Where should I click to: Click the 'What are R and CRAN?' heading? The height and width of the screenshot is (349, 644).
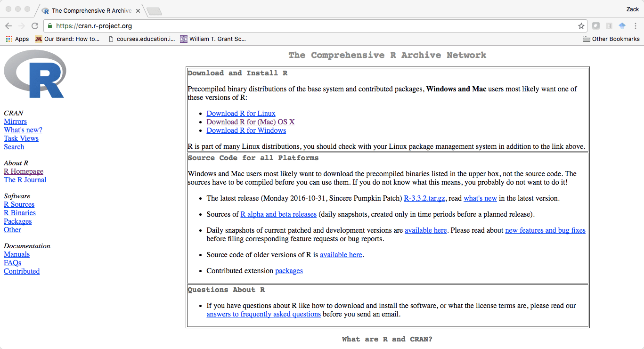[387, 339]
